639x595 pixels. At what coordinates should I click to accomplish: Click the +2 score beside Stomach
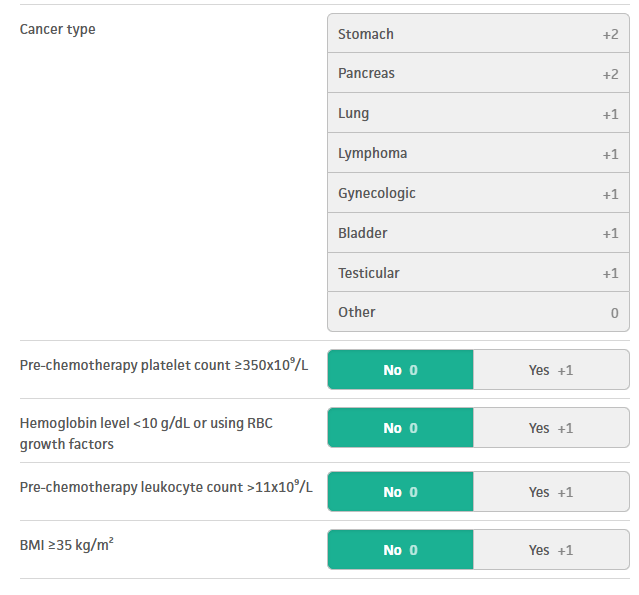pos(610,34)
